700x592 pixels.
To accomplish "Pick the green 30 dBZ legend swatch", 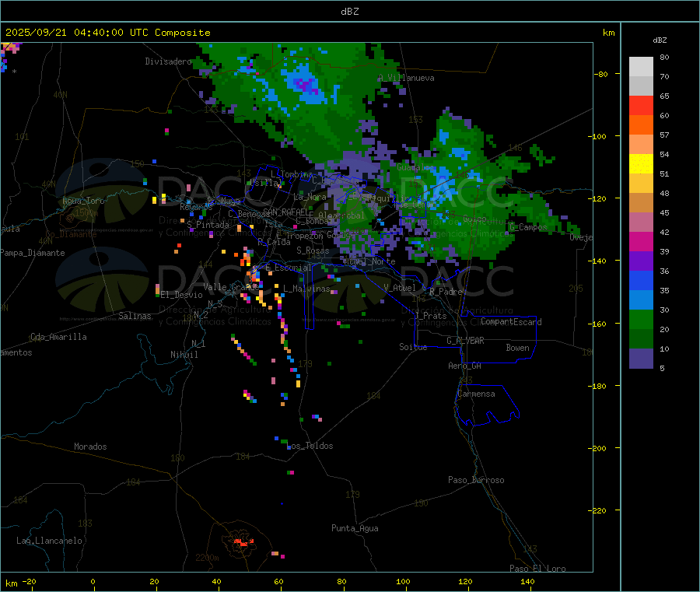I will (x=641, y=319).
